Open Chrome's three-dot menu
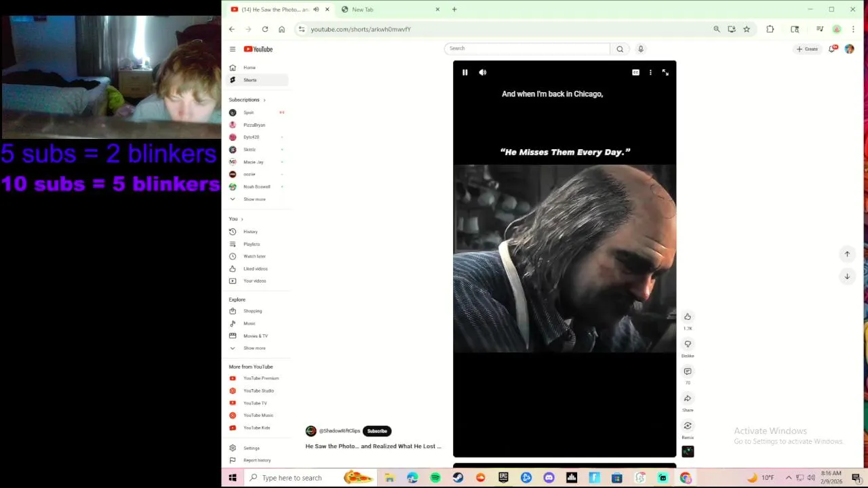The height and width of the screenshot is (488, 868). click(x=853, y=29)
